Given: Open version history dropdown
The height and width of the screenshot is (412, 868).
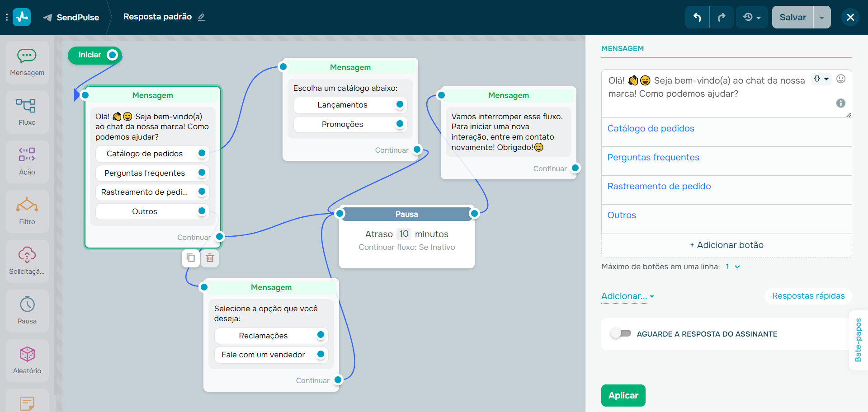Looking at the screenshot, I should coord(752,17).
